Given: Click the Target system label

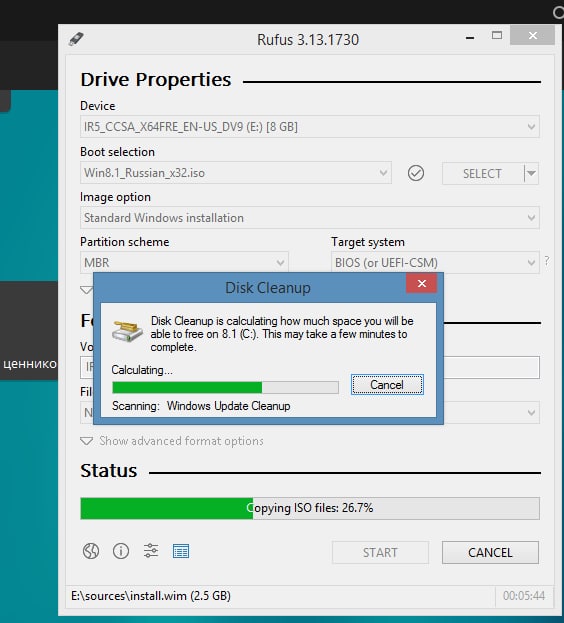Looking at the screenshot, I should [x=368, y=242].
